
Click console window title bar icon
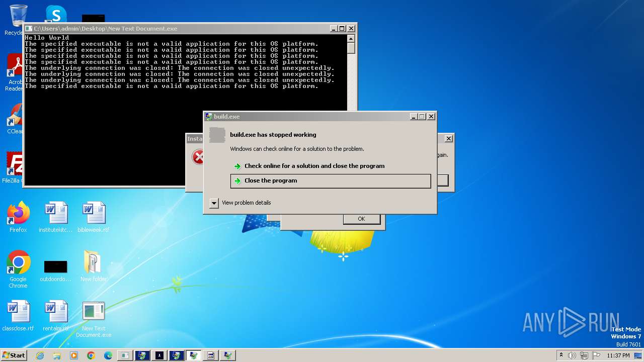tap(29, 29)
